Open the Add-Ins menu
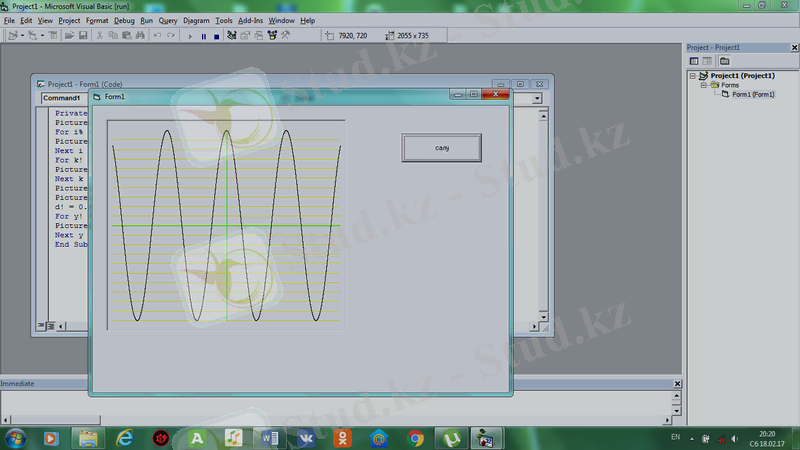This screenshot has width=800, height=450. click(x=250, y=20)
